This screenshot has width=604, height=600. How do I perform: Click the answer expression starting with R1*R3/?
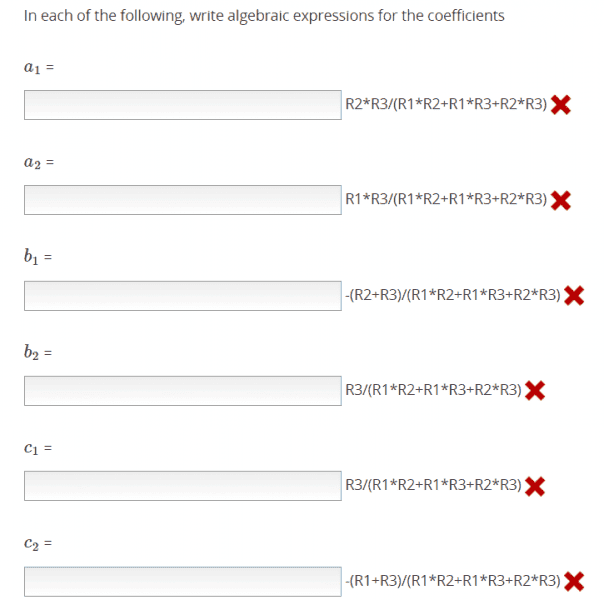click(445, 200)
